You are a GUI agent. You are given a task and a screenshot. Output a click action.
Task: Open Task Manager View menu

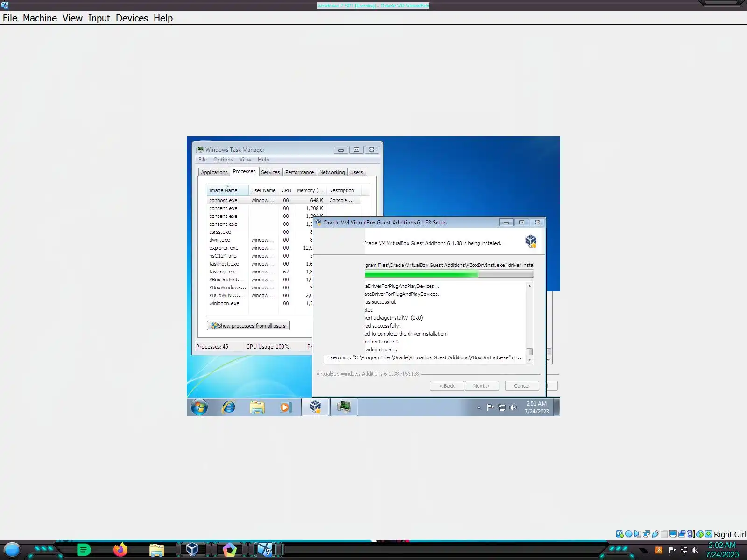click(x=245, y=160)
